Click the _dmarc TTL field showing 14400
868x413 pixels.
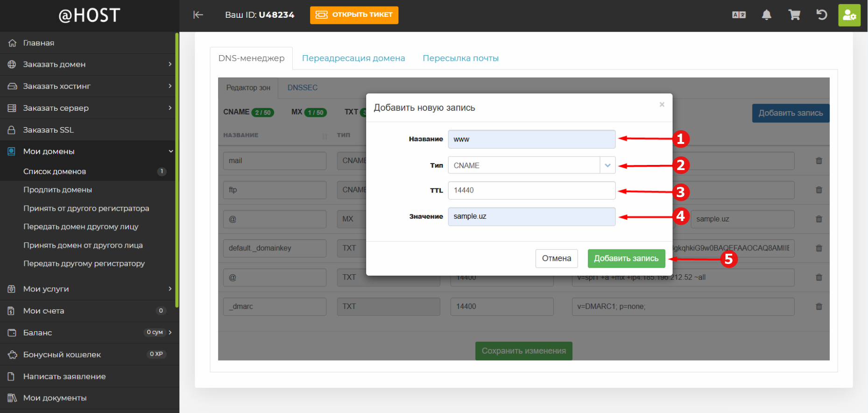(502, 306)
